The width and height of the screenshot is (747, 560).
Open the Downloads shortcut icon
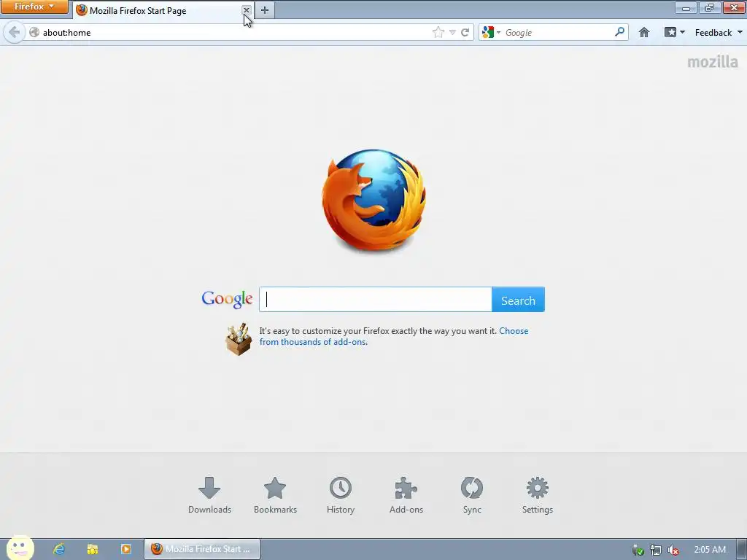click(209, 488)
